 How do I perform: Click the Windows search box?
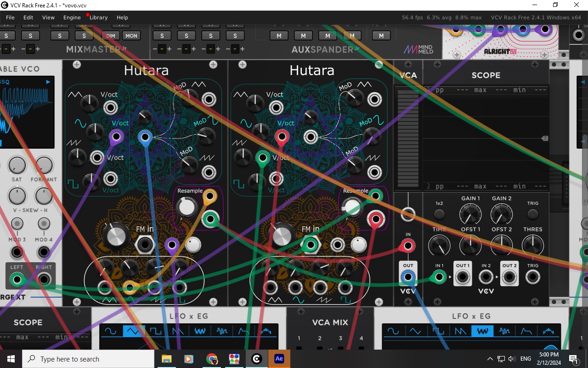pyautogui.click(x=88, y=359)
